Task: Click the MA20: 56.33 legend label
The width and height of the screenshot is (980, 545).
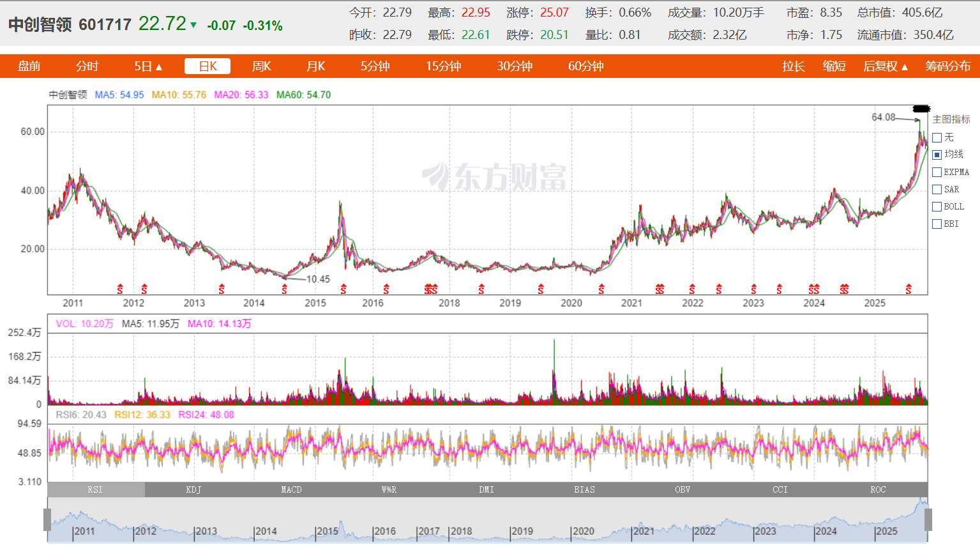Action: tap(241, 95)
